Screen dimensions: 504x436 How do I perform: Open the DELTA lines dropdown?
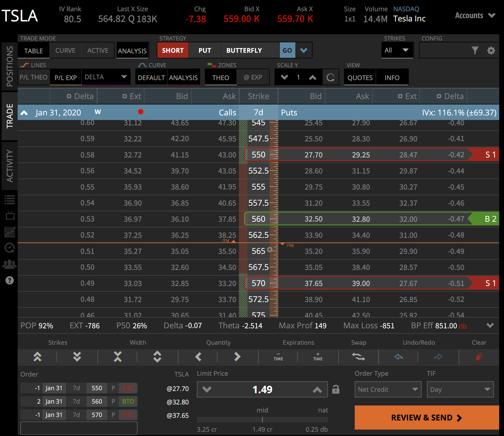point(106,77)
